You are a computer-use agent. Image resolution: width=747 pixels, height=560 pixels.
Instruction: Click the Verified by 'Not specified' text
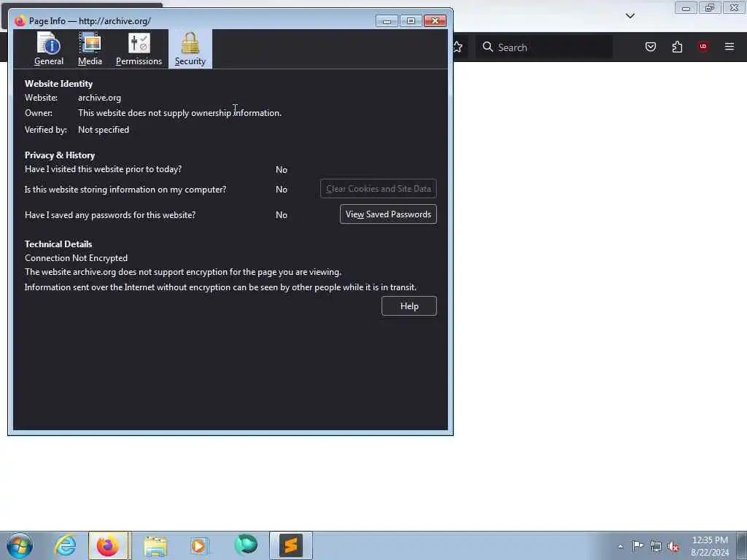104,130
